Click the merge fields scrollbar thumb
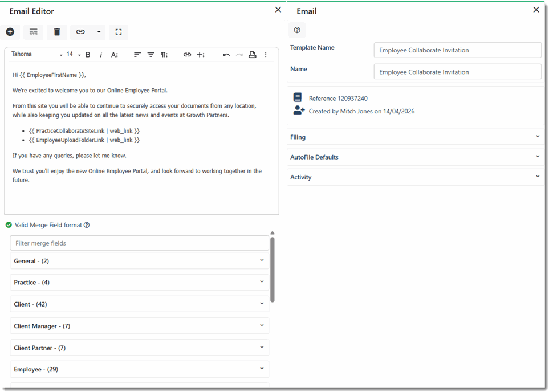Screen dimensions: 549x392 coord(273,269)
